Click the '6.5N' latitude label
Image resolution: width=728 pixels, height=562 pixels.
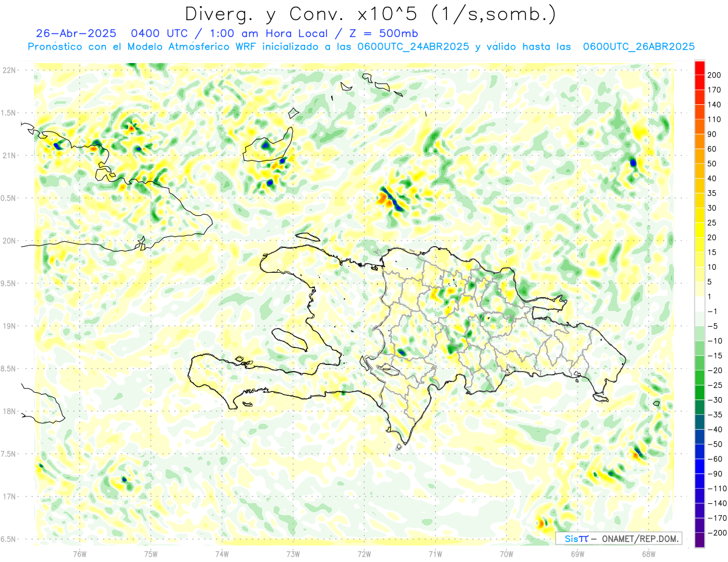tap(8, 539)
